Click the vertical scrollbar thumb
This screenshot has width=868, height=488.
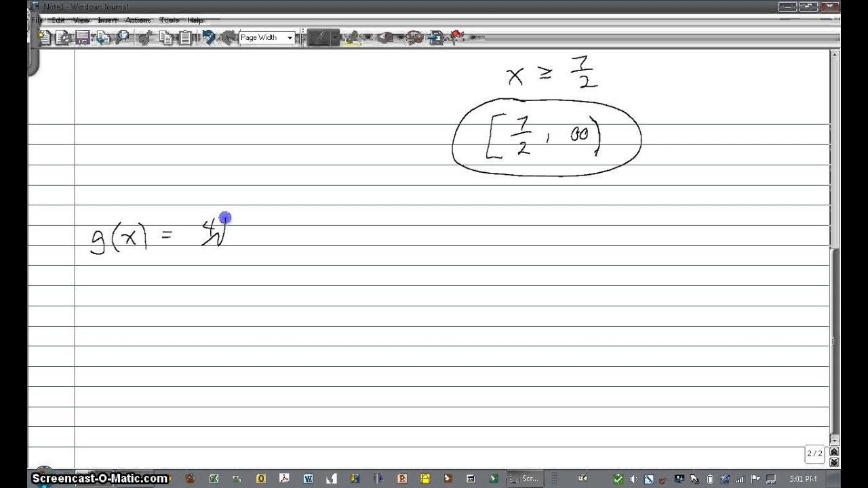click(835, 342)
